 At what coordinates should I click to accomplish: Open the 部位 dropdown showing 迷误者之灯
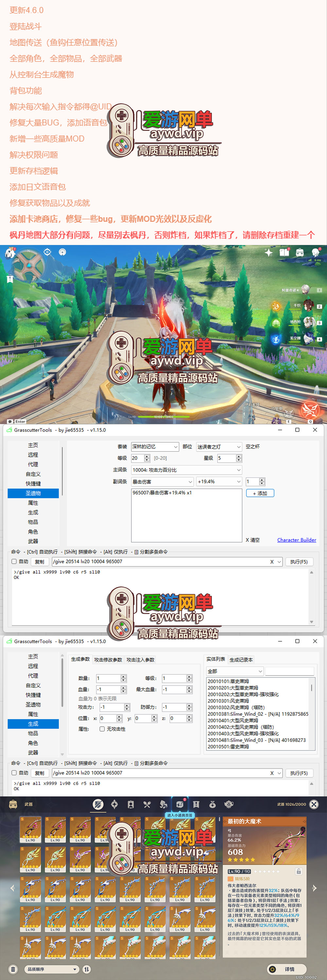click(219, 447)
